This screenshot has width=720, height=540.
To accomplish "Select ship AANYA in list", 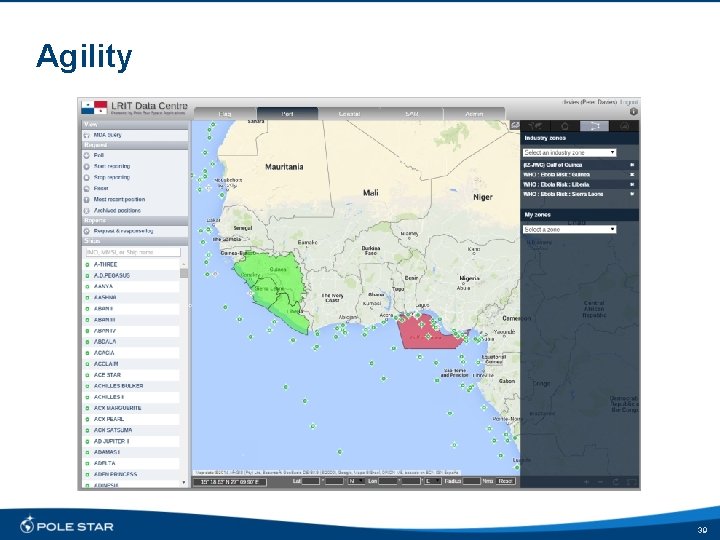I will tap(131, 287).
